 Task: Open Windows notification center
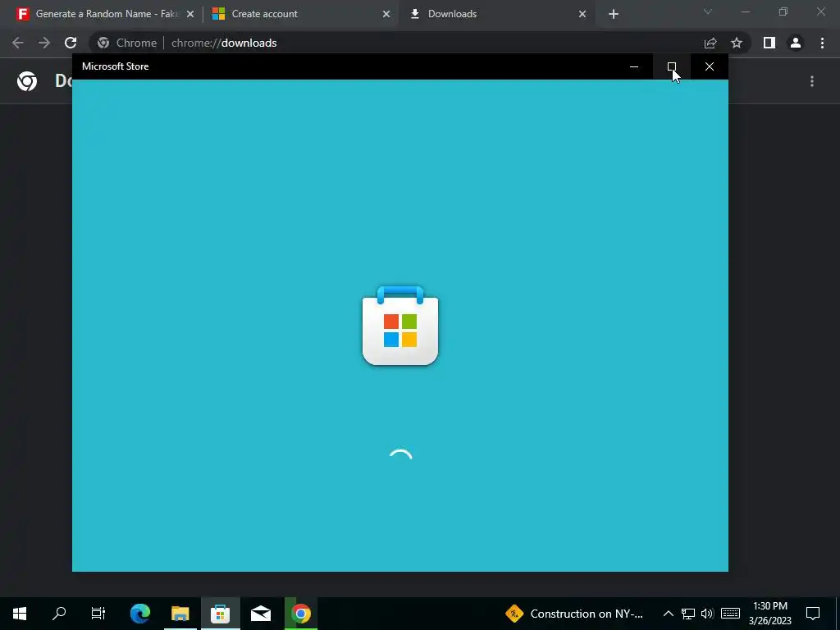pos(813,614)
